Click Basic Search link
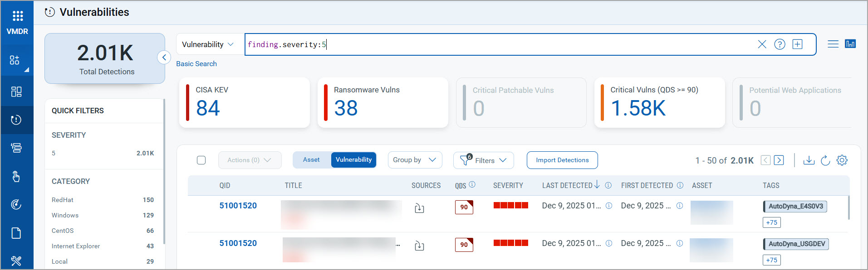 196,64
